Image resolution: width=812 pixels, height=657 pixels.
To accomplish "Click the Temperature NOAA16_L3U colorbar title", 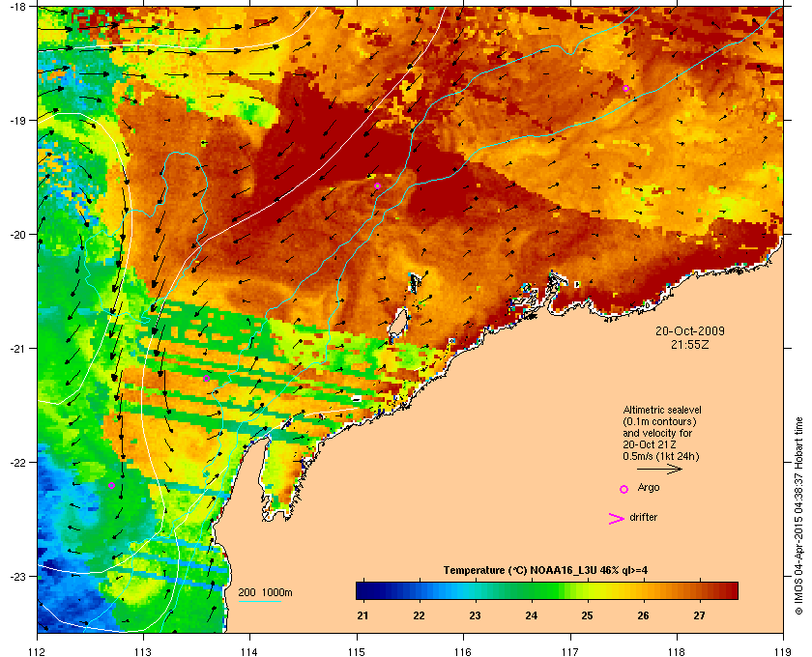I will click(545, 570).
